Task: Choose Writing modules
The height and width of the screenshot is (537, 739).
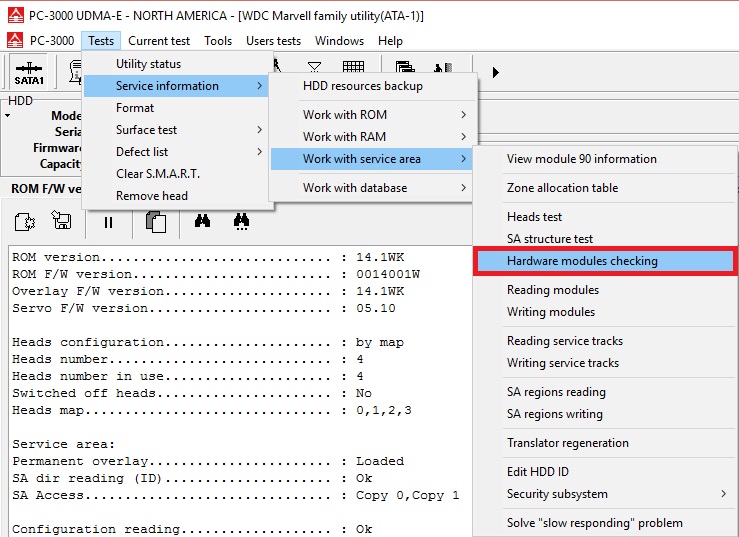Action: (x=605, y=312)
